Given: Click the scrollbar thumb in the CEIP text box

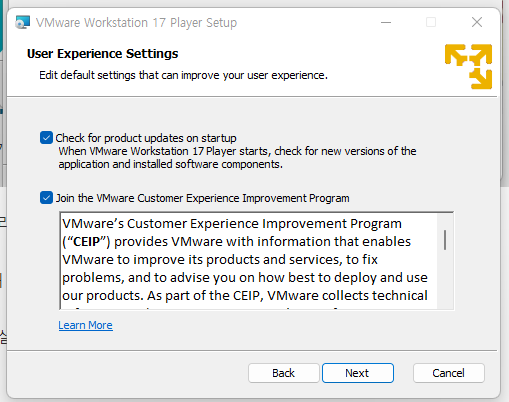Looking at the screenshot, I should click(445, 240).
